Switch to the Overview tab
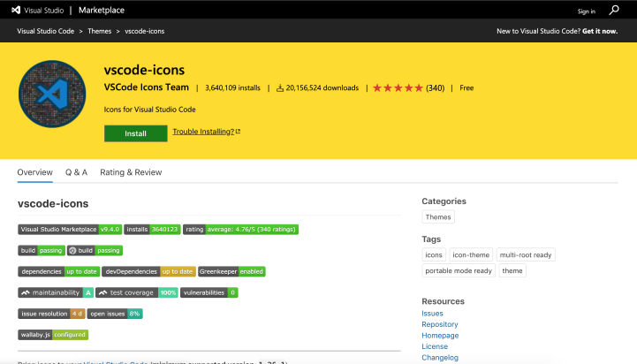The height and width of the screenshot is (364, 637). coord(35,172)
